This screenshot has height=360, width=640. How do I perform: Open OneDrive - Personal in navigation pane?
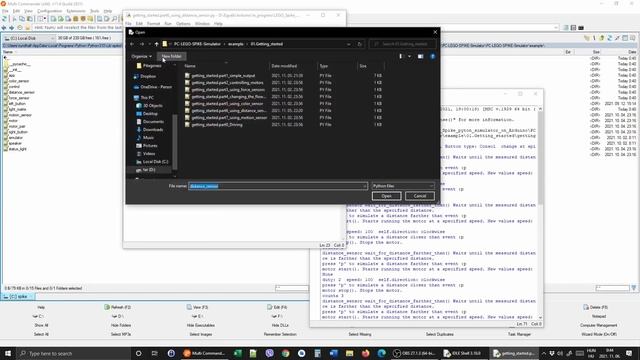click(x=156, y=87)
